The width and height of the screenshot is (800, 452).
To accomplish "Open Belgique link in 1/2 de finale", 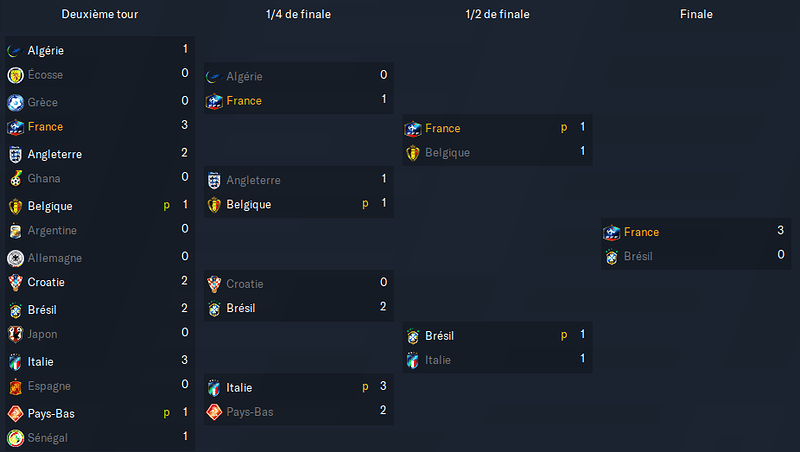I will click(x=447, y=153).
